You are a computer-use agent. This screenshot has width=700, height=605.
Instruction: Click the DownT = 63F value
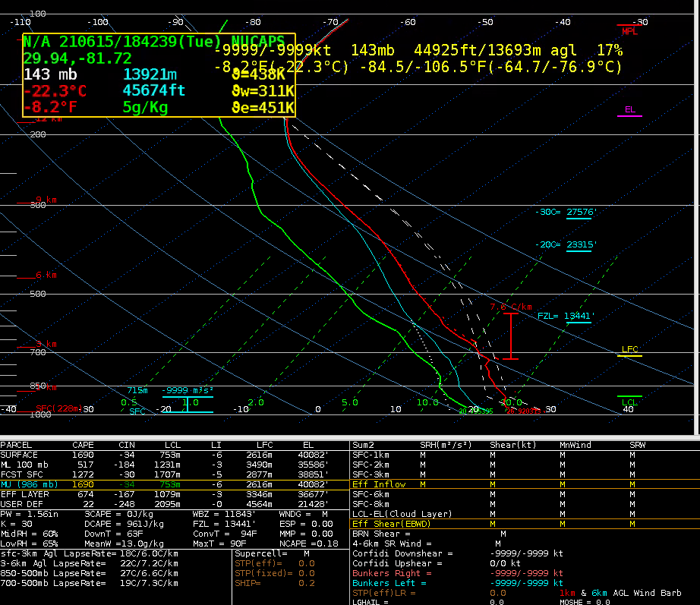[x=114, y=534]
